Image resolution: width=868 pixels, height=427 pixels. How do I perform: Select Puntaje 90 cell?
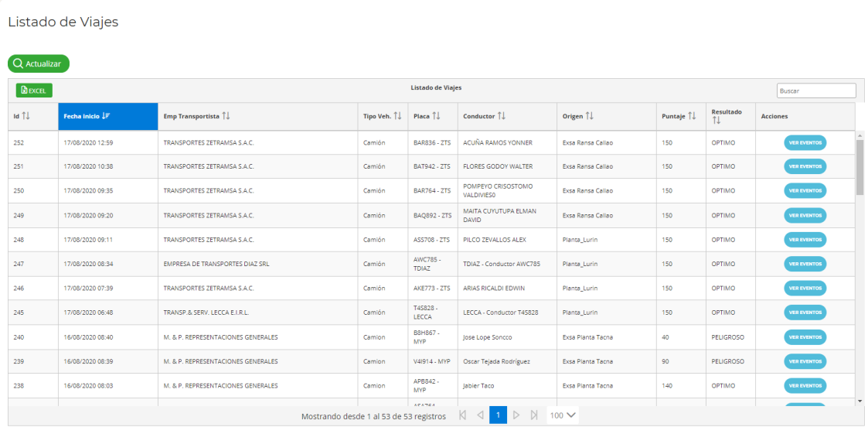point(681,361)
